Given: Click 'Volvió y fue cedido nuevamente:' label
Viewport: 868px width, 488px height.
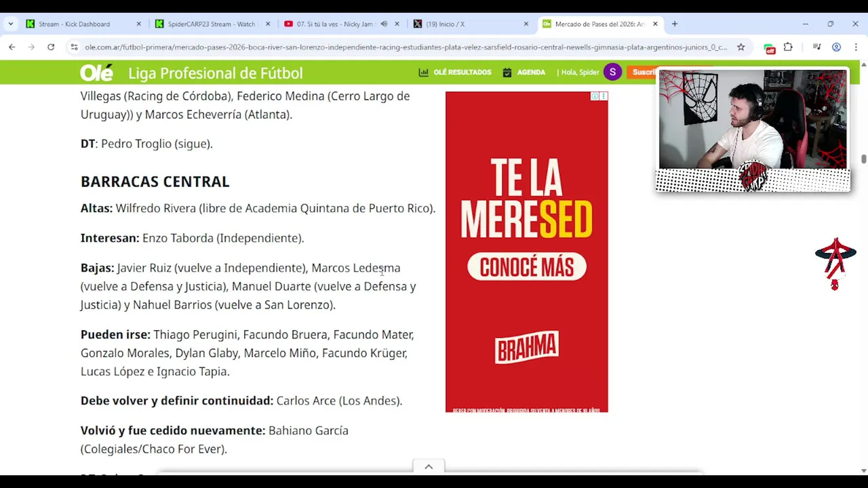Looking at the screenshot, I should coord(173,430).
